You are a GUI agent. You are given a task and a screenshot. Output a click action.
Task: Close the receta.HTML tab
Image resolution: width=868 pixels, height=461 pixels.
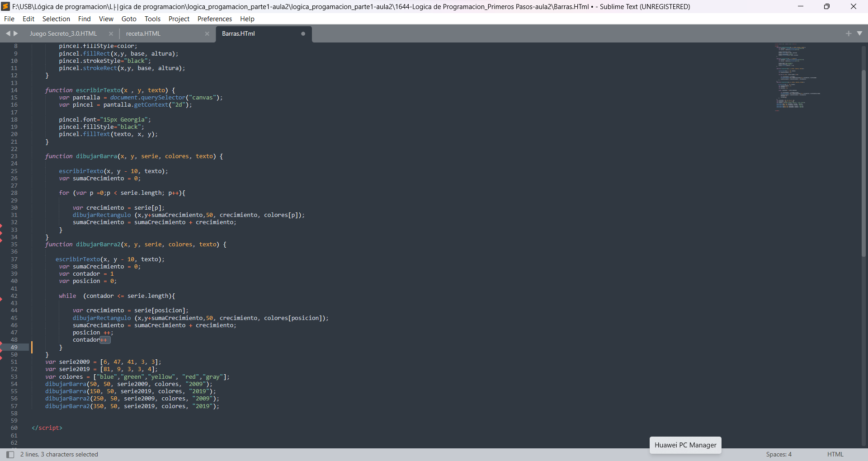[207, 34]
